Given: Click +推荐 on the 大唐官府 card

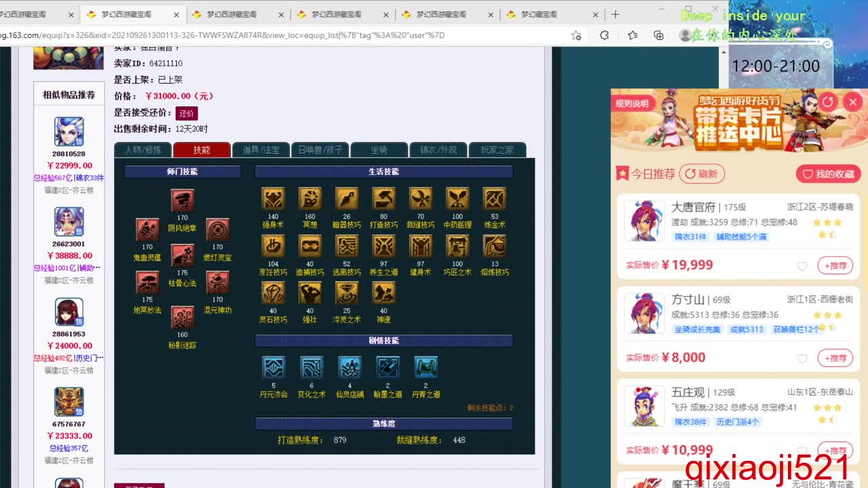Looking at the screenshot, I should point(835,266).
